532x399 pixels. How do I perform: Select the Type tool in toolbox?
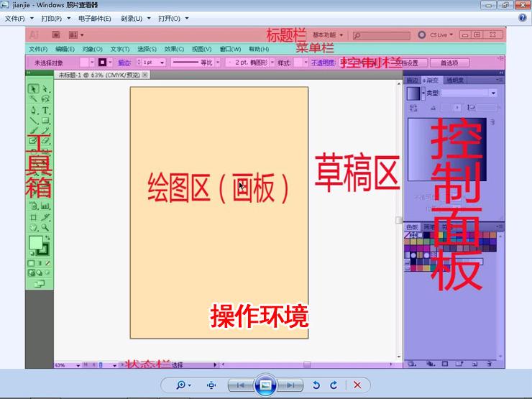(x=45, y=111)
